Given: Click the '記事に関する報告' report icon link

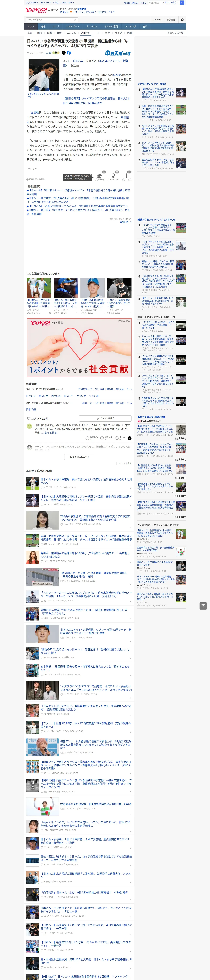Looking at the screenshot, I should [35, 179].
